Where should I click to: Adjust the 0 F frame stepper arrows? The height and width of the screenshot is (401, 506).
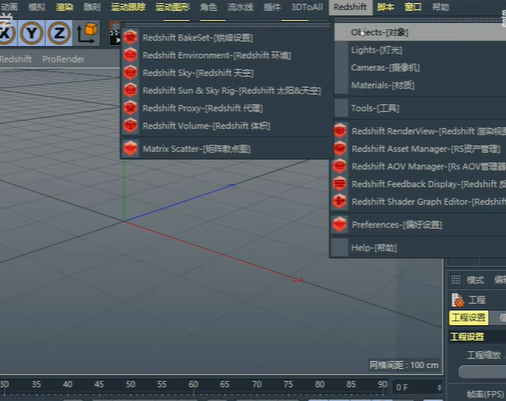439,387
